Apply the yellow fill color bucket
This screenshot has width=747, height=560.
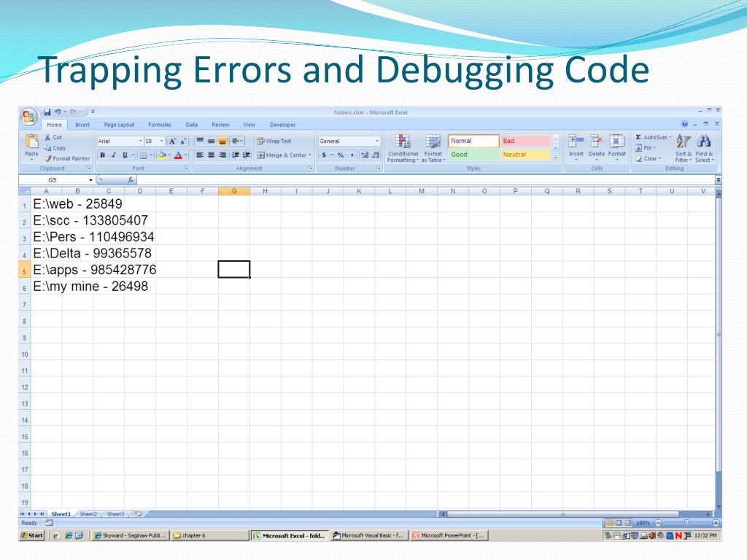[162, 155]
